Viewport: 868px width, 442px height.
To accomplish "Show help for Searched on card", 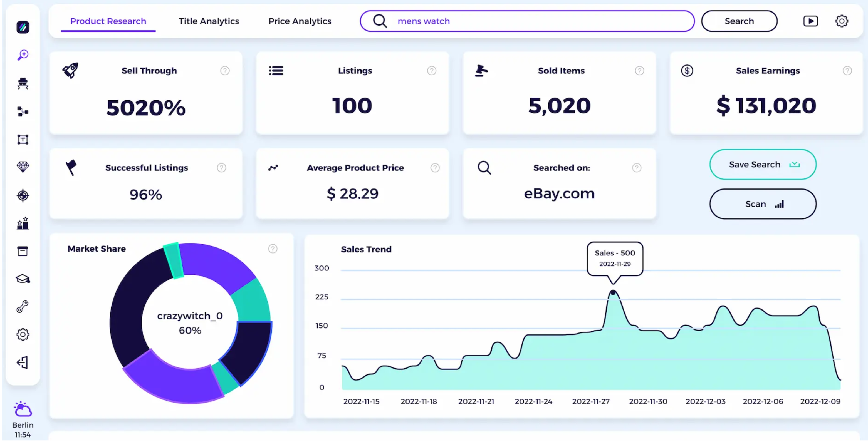I will (637, 168).
